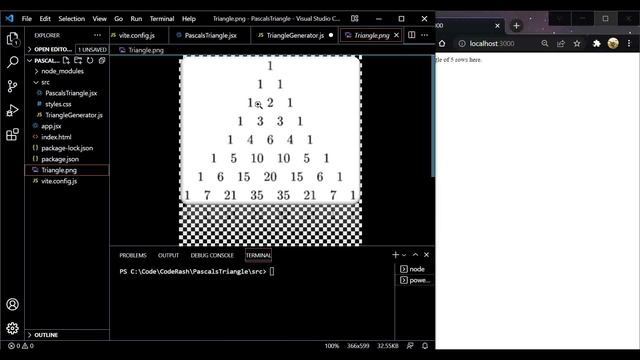640x360 pixels.
Task: Click the 100% zoom level in status bar
Action: click(332, 346)
